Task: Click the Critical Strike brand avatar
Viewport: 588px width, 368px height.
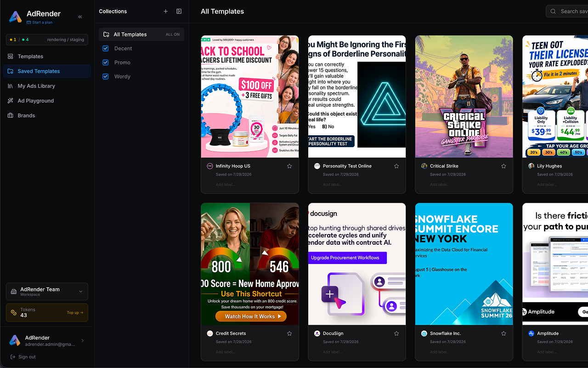Action: [x=424, y=166]
